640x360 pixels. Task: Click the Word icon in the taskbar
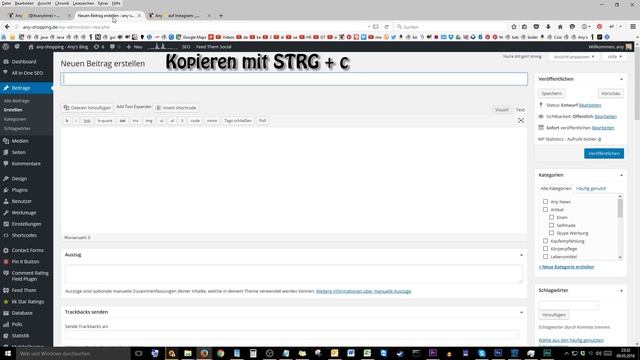click(x=351, y=353)
